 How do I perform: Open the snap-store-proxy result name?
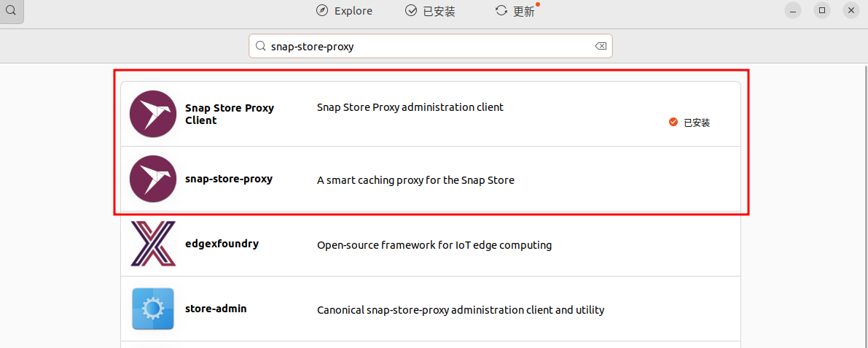[229, 179]
